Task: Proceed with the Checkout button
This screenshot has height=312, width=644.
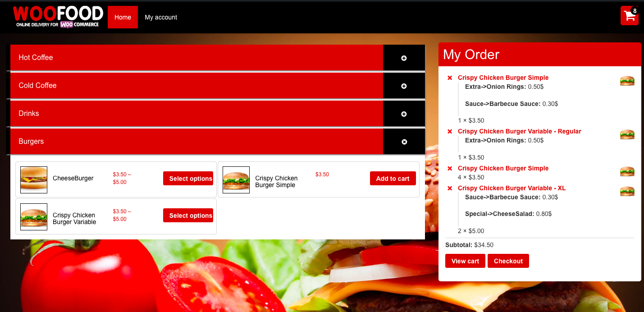Action: (x=508, y=261)
